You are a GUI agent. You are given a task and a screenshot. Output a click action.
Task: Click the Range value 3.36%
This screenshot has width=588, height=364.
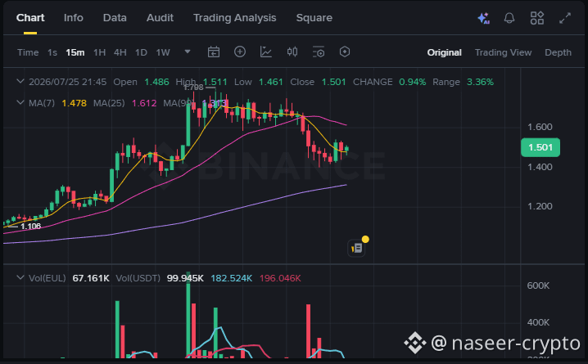point(480,82)
